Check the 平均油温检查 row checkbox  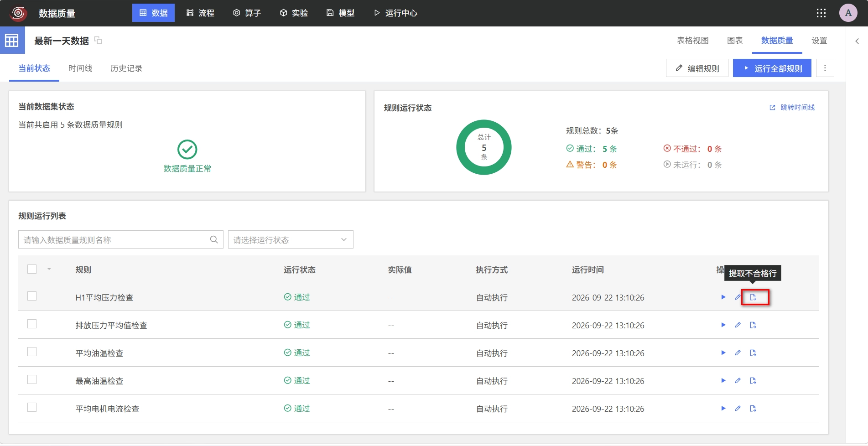pos(32,352)
